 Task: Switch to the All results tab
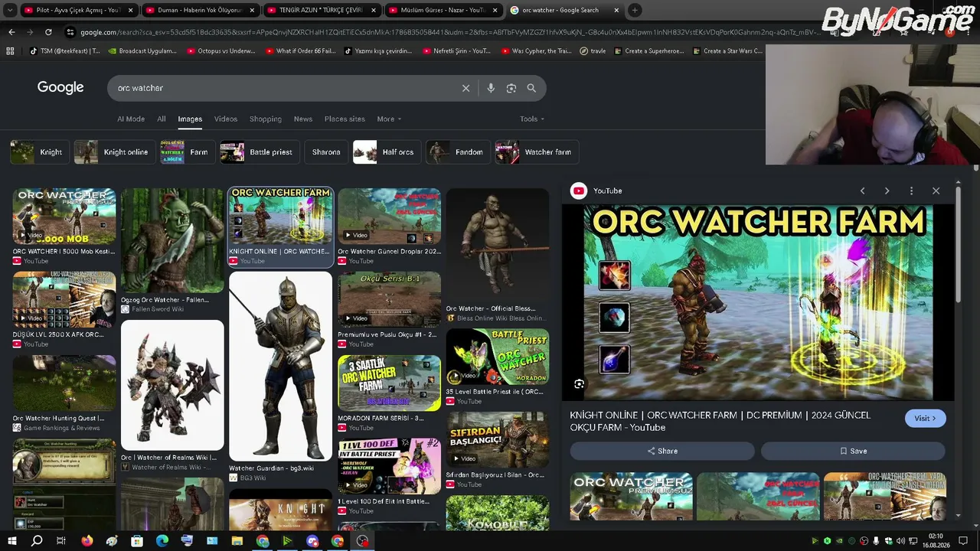162,119
